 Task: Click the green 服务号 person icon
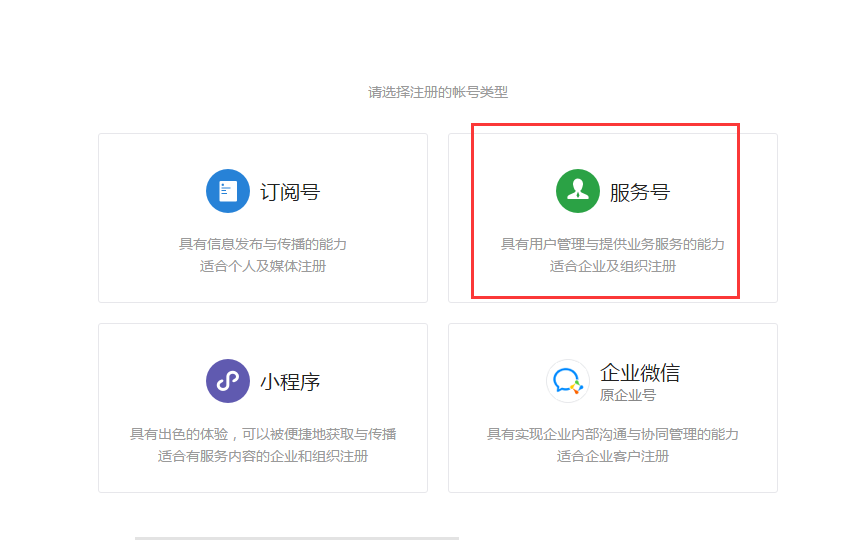[578, 191]
